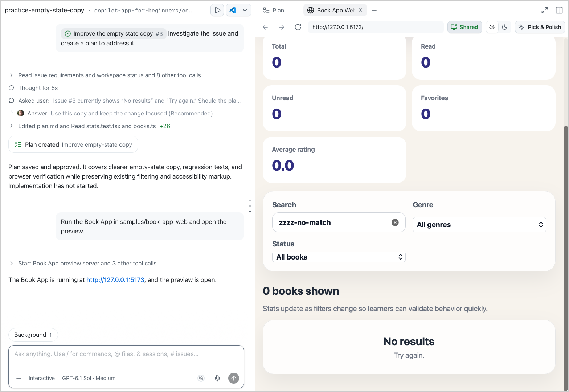This screenshot has height=392, width=569.
Task: Click the Try again. text
Action: pyautogui.click(x=409, y=356)
